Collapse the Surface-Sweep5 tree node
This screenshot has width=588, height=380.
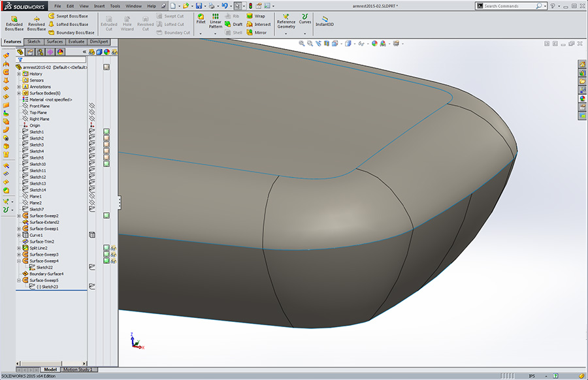(x=19, y=280)
